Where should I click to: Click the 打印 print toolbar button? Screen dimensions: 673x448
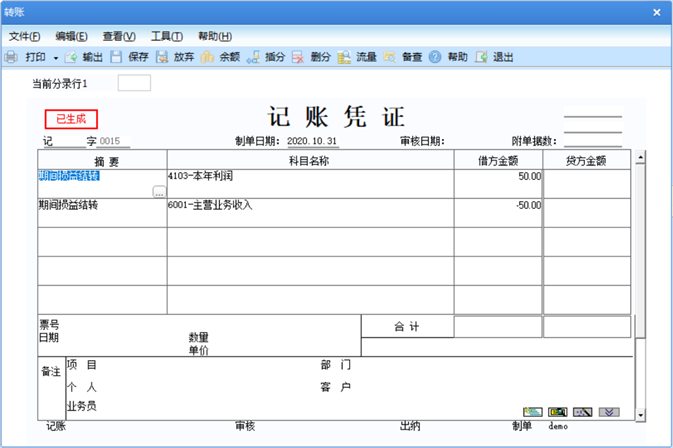tap(25, 57)
